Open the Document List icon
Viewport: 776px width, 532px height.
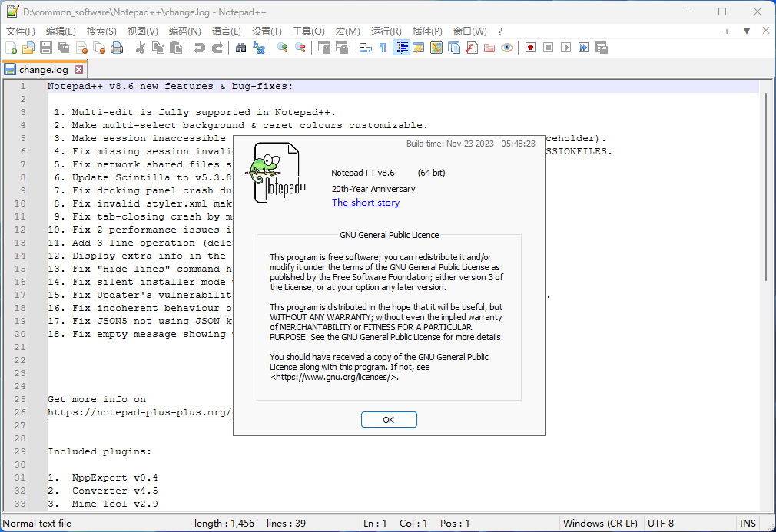(x=454, y=48)
